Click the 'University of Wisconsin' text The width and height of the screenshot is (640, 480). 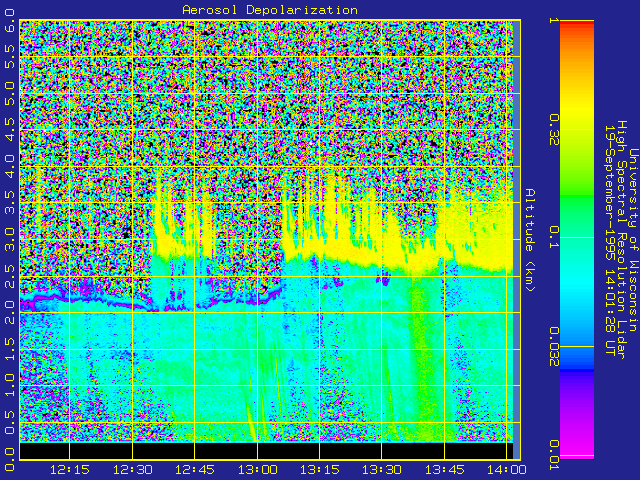(x=633, y=240)
